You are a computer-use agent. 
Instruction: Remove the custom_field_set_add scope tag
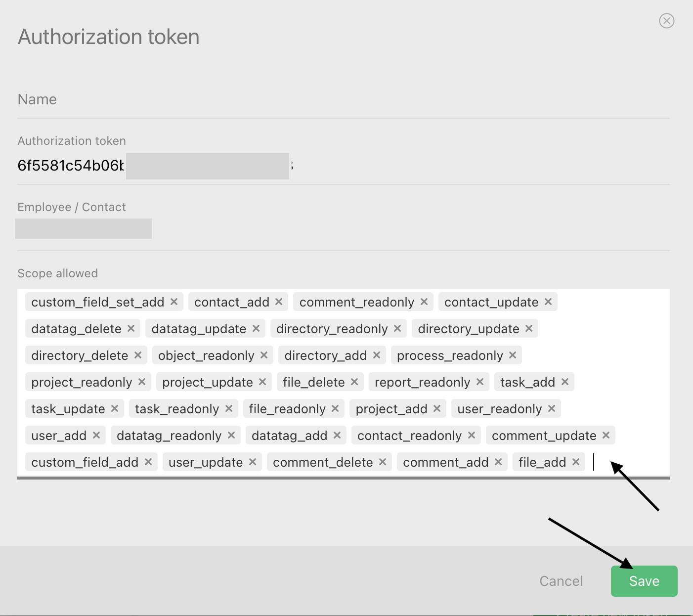(x=174, y=302)
